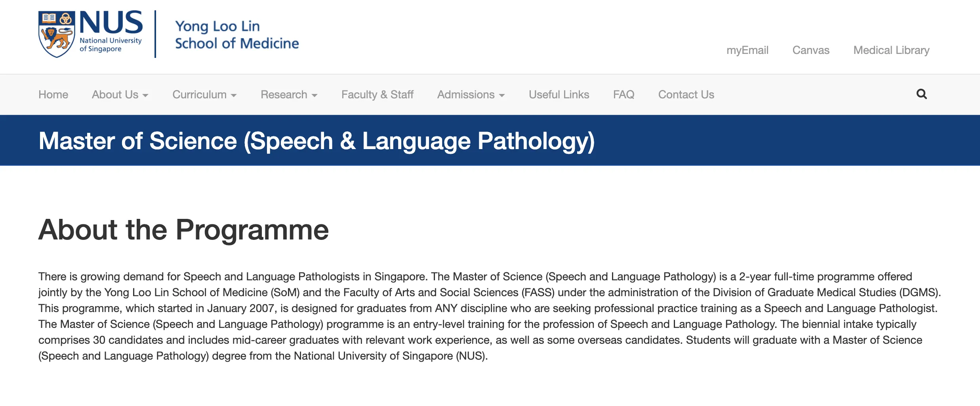This screenshot has width=980, height=406.
Task: Click the Canvas link
Action: (810, 50)
